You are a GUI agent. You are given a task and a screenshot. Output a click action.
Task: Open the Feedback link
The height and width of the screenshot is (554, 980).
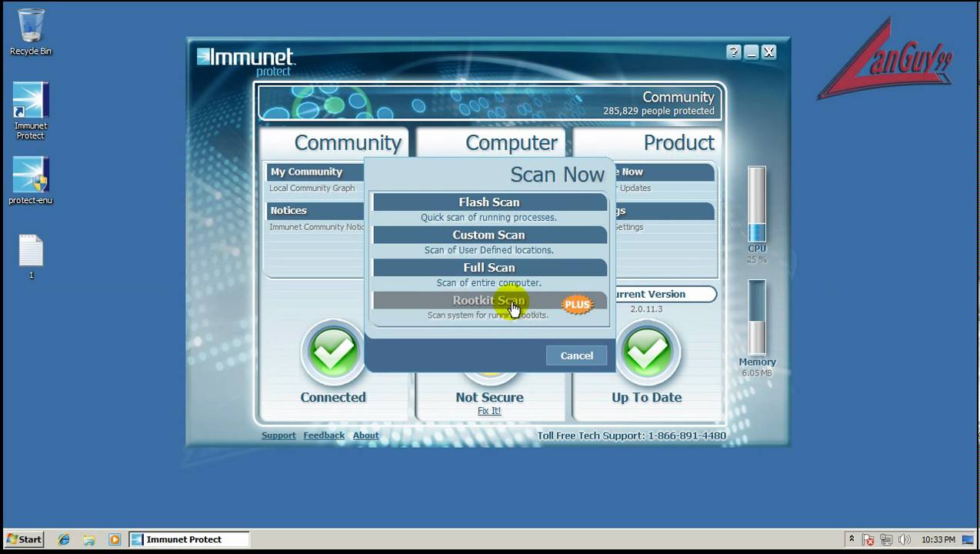click(x=324, y=436)
